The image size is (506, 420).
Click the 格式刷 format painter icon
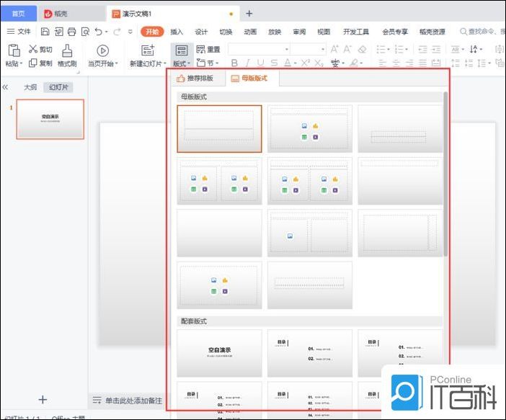click(67, 50)
